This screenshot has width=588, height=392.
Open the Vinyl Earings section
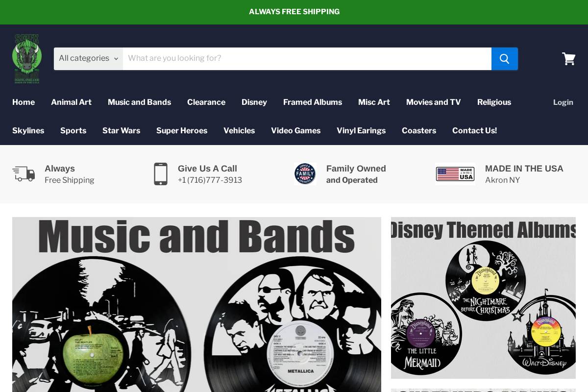361,131
